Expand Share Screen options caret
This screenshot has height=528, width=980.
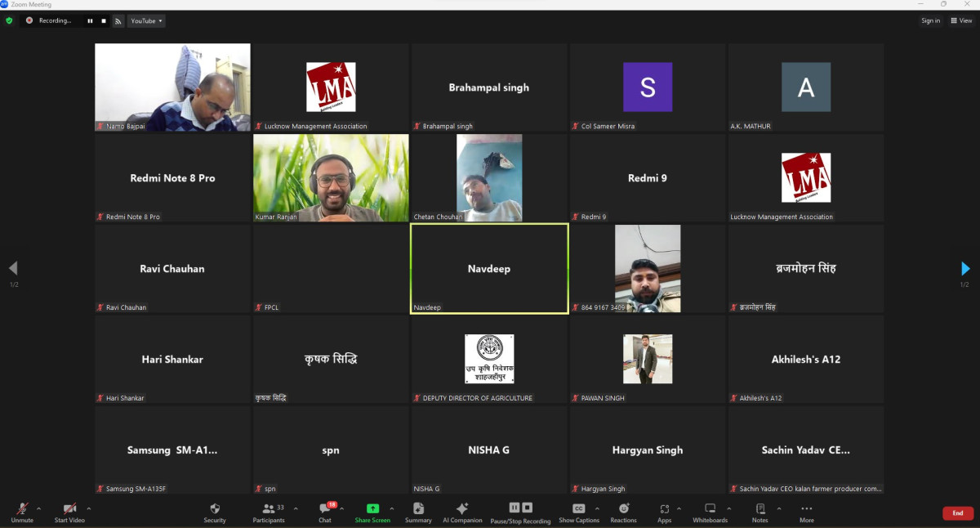coord(391,508)
